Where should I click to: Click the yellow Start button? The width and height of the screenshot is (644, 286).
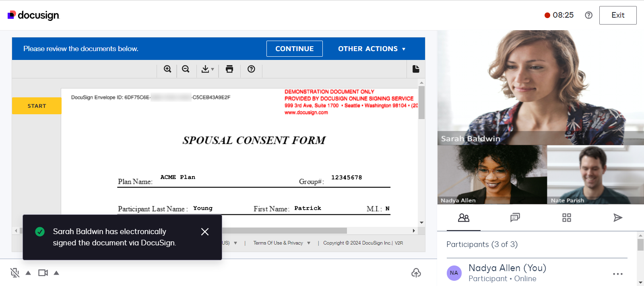(x=37, y=106)
